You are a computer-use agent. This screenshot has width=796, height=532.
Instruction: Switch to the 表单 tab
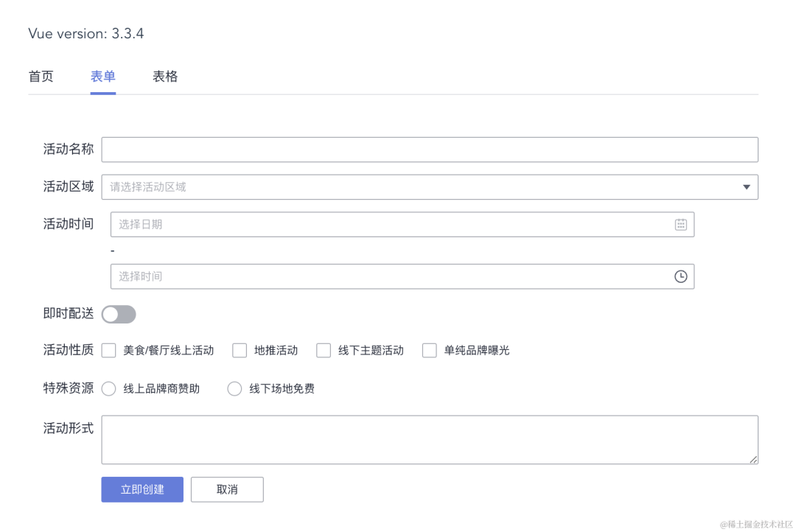click(103, 77)
